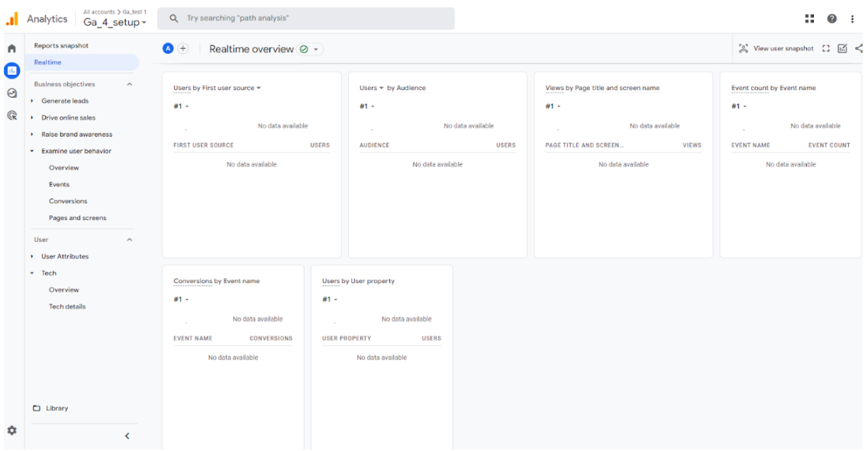Image resolution: width=868 pixels, height=451 pixels.
Task: Open the Advertising icon in left rail
Action: pyautogui.click(x=11, y=116)
